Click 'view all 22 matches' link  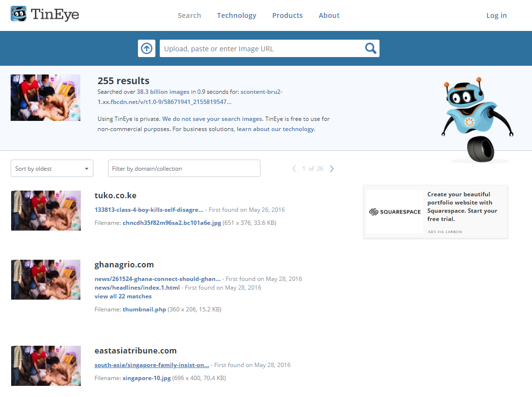pos(123,296)
